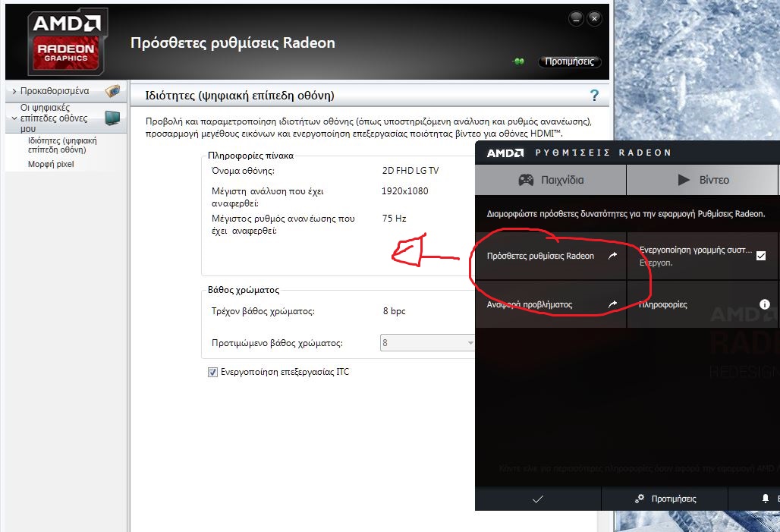Click the Προκαθορισμένα presets icon
Viewport: 780px width, 532px height.
point(113,91)
